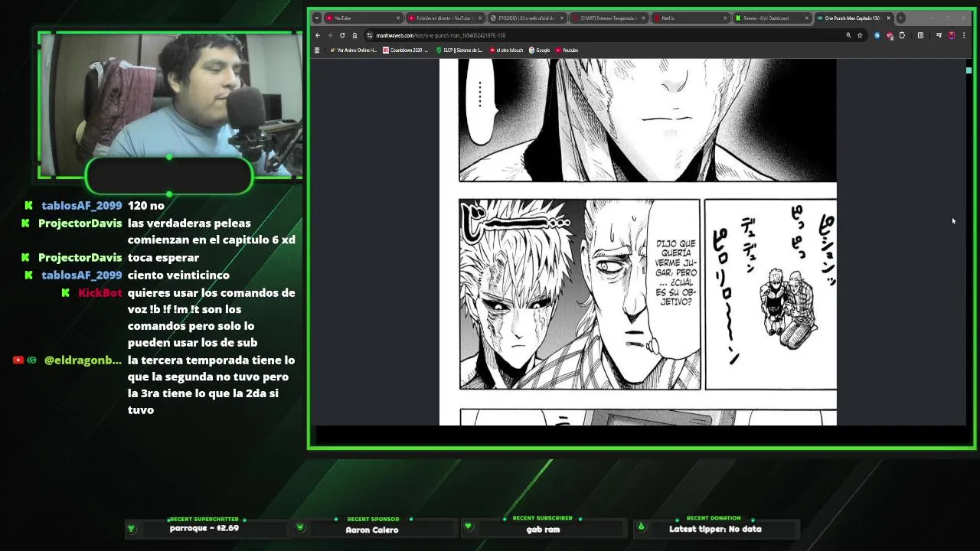Open a new tab with the plus button

[x=901, y=18]
